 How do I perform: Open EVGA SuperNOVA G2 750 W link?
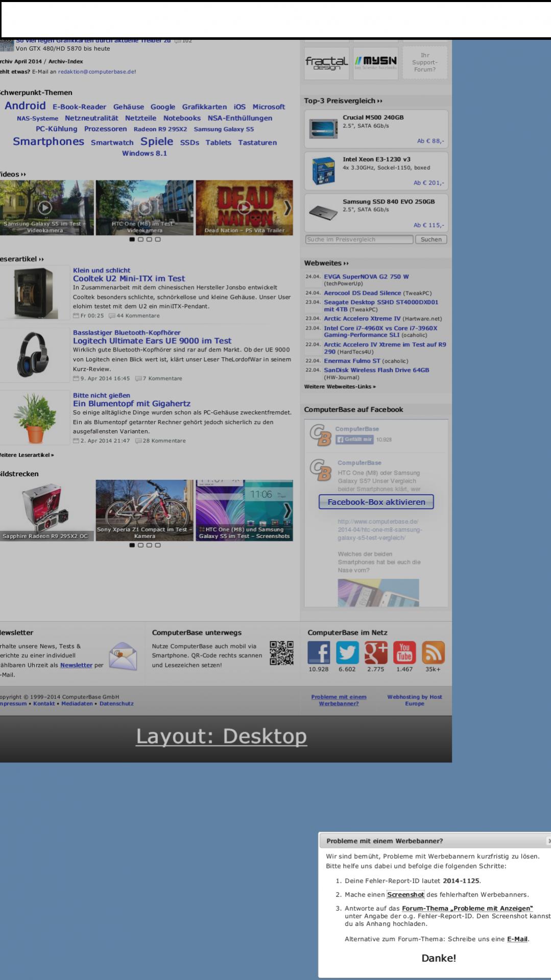click(366, 276)
